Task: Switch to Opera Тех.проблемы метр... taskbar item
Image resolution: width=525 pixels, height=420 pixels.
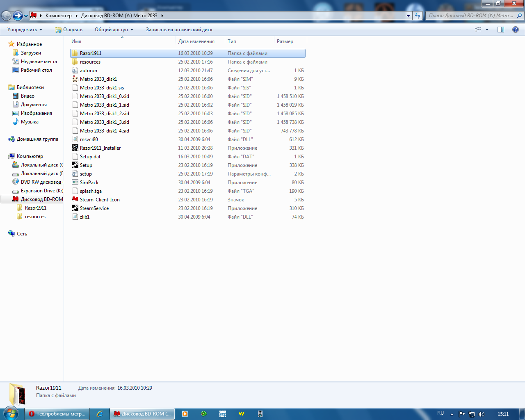Action: [57, 414]
